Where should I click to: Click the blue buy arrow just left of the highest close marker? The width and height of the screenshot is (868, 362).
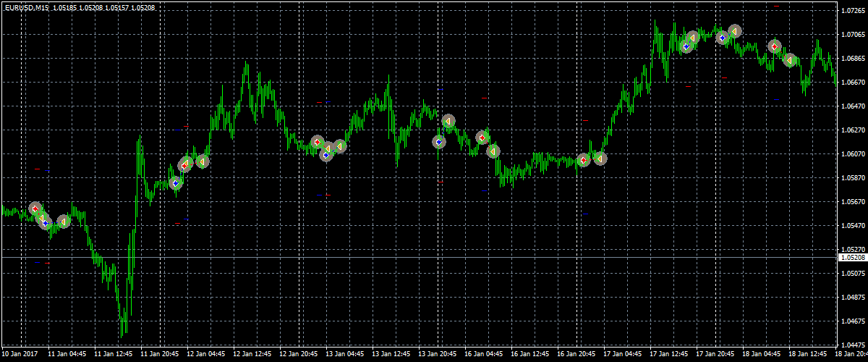[x=722, y=38]
